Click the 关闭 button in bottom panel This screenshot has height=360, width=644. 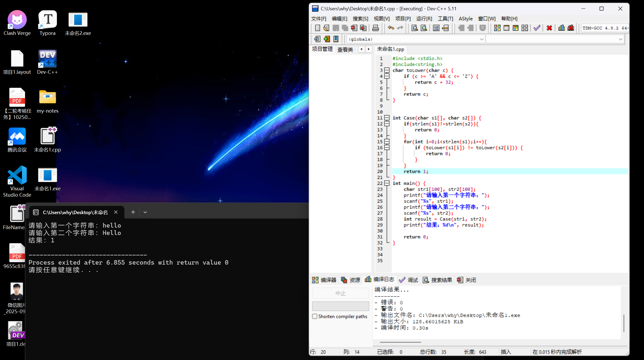[x=467, y=280]
